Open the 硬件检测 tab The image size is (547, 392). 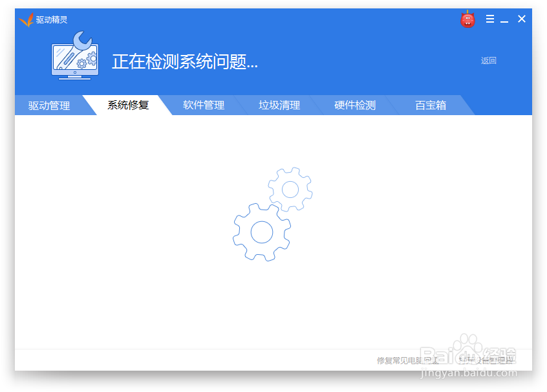[x=354, y=105]
